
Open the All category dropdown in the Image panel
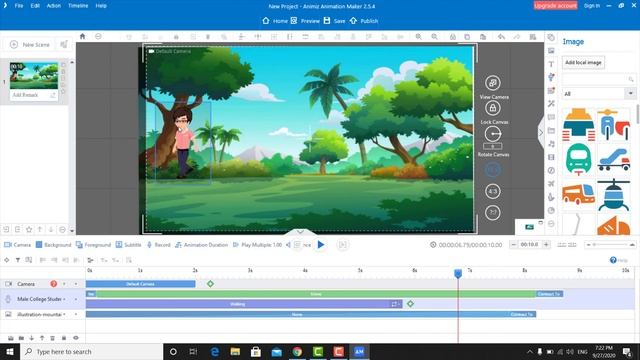tap(599, 93)
